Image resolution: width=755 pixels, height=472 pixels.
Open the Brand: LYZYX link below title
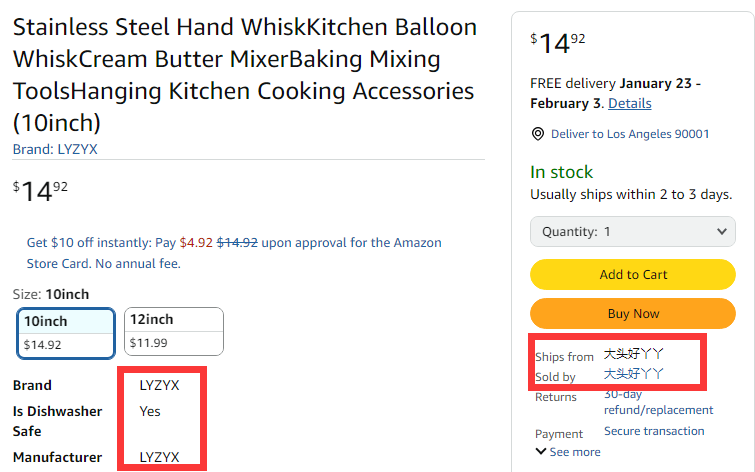[x=55, y=149]
